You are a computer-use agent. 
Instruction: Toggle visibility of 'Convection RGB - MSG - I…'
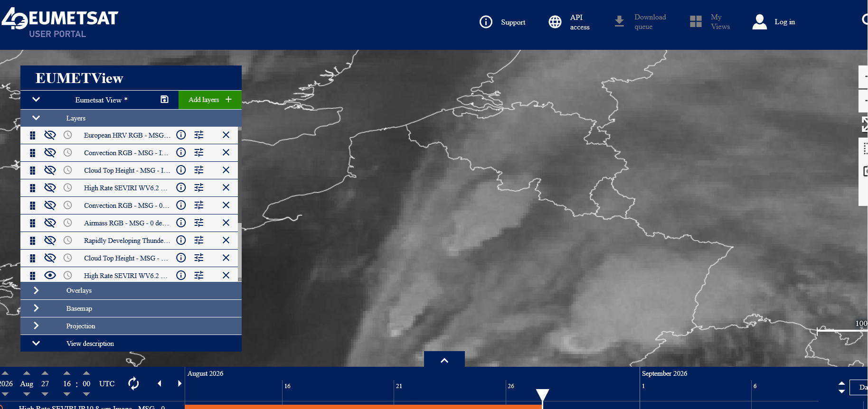click(x=50, y=152)
